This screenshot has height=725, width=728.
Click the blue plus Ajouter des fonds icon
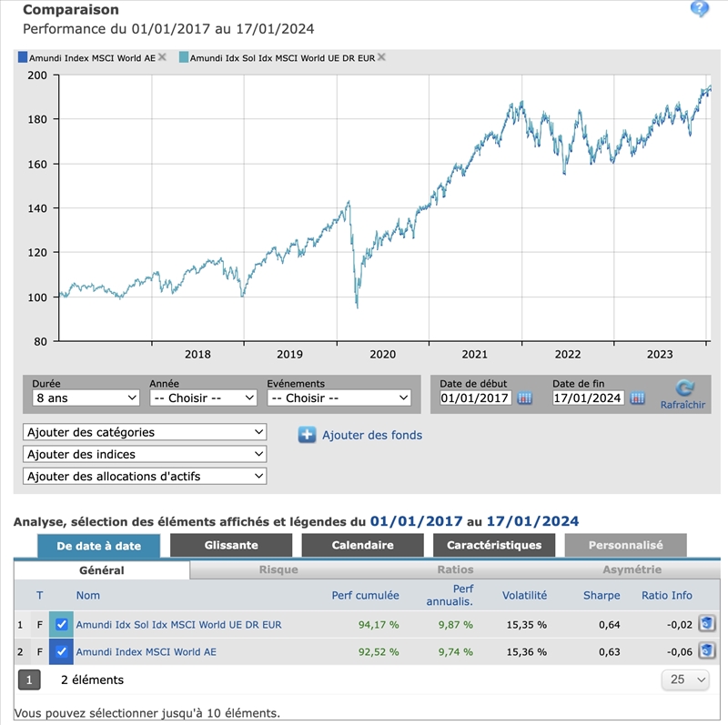[x=307, y=435]
